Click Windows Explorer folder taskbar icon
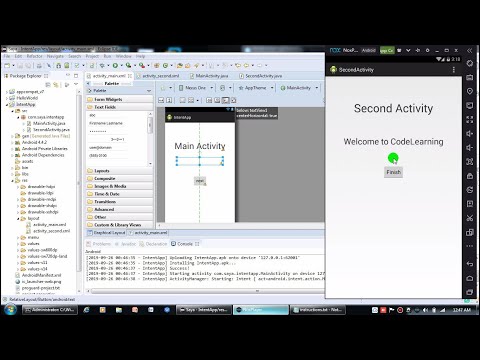This screenshot has width=480, height=360. click(x=119, y=310)
